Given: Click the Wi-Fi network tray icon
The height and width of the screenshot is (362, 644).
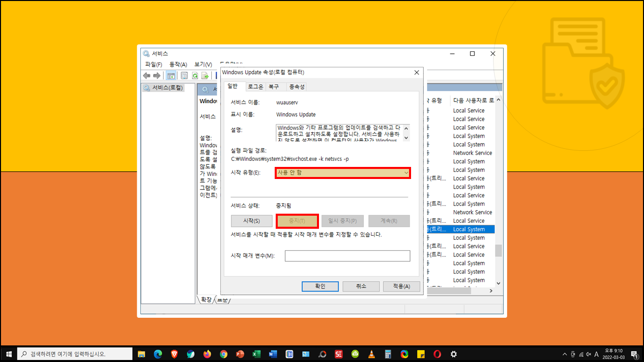Looking at the screenshot, I should (581, 354).
